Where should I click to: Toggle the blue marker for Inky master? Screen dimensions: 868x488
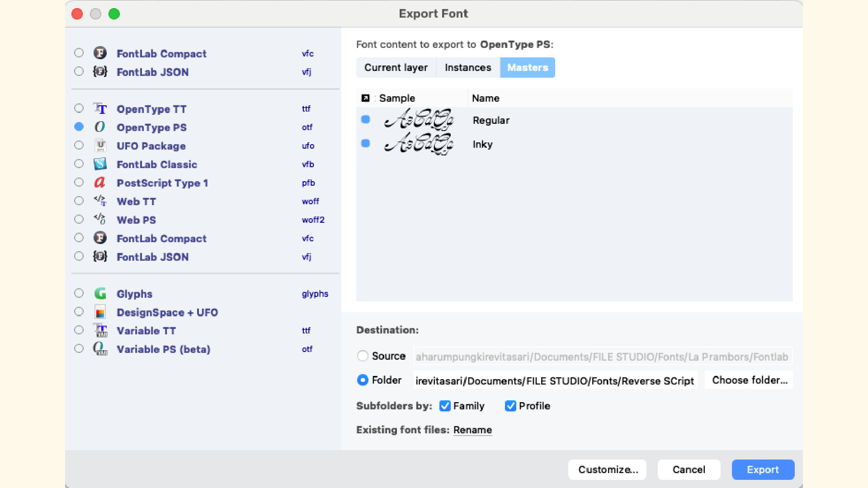[366, 144]
